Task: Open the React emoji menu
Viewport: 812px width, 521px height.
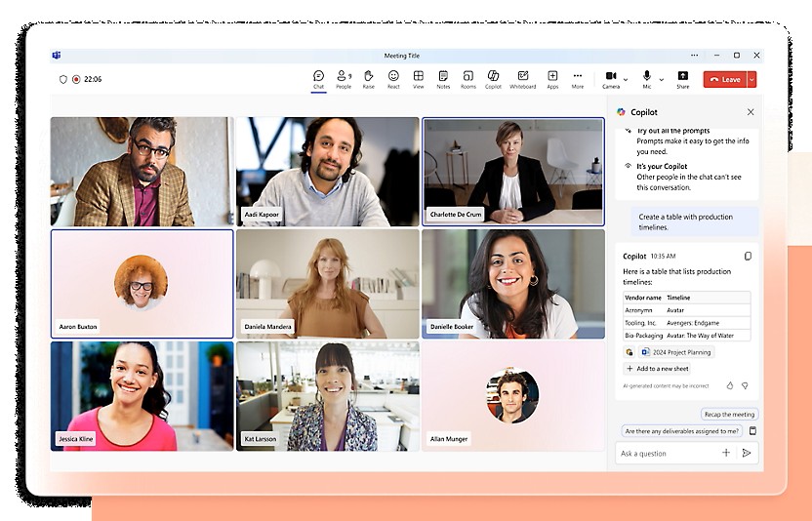Action: tap(393, 80)
